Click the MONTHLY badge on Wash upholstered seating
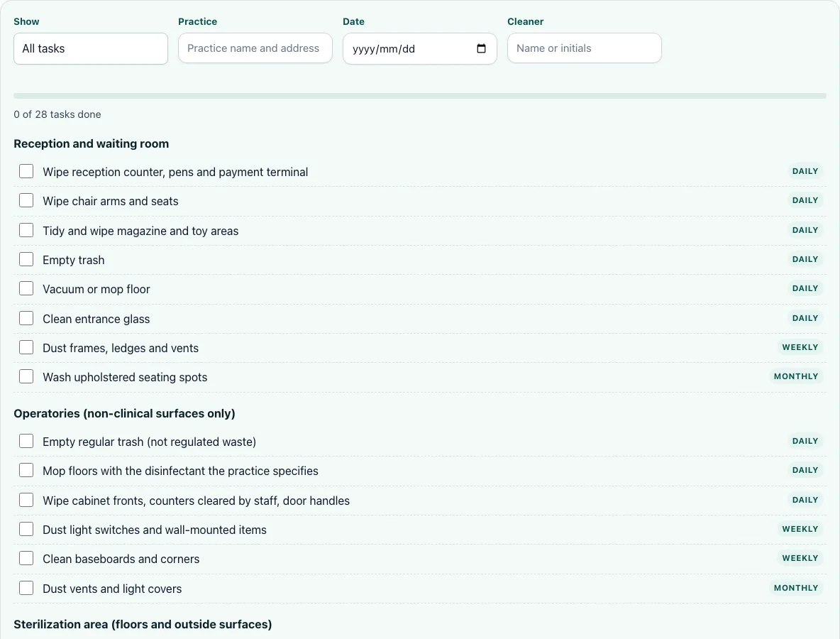 point(795,376)
